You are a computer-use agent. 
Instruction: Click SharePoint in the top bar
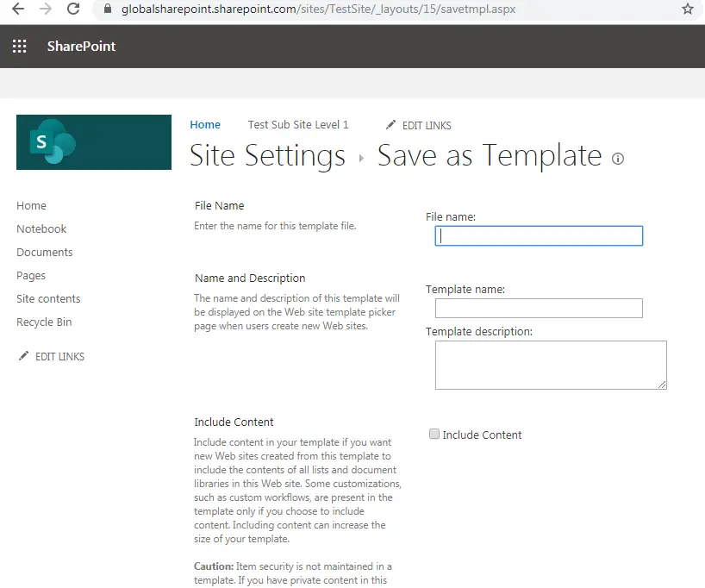[81, 46]
